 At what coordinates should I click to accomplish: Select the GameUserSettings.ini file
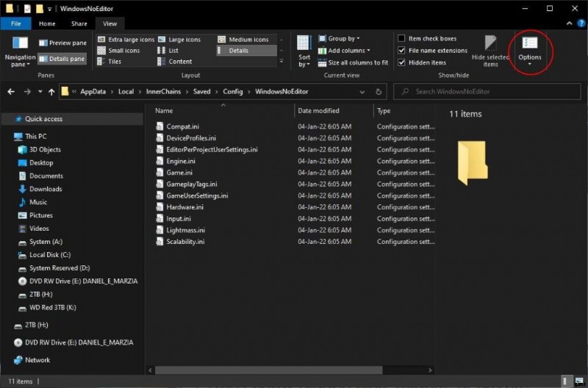click(197, 195)
